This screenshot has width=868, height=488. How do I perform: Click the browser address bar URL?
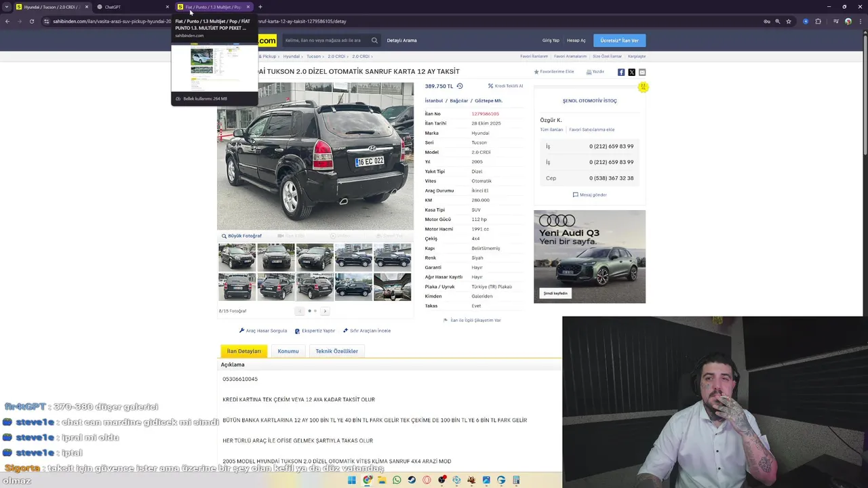tap(199, 21)
